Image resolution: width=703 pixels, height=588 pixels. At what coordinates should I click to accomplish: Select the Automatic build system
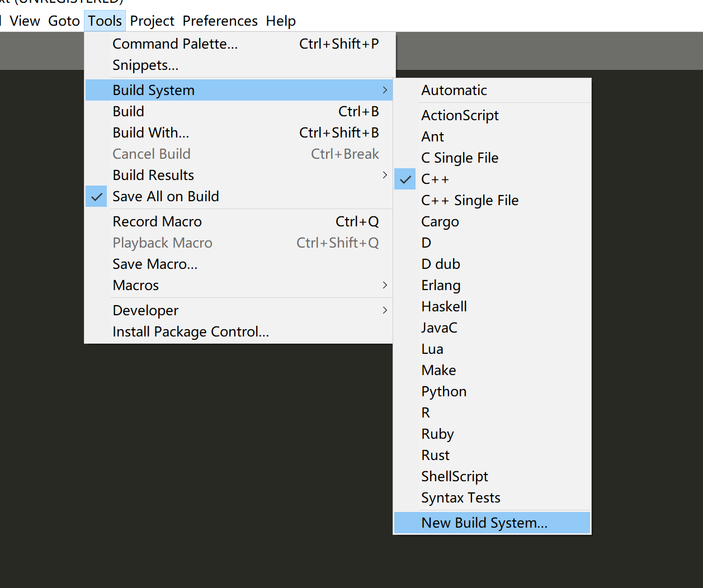point(454,89)
